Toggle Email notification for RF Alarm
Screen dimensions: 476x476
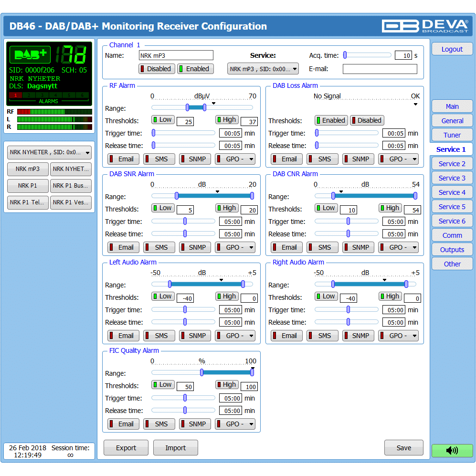pyautogui.click(x=123, y=159)
